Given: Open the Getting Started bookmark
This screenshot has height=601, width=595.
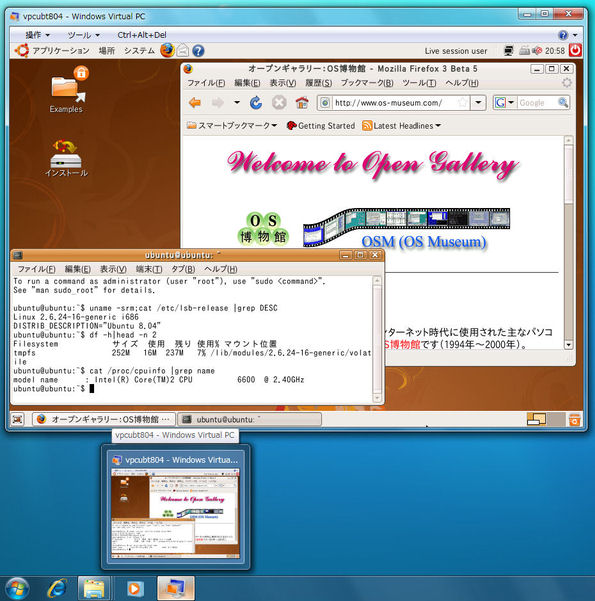Looking at the screenshot, I should pyautogui.click(x=321, y=125).
